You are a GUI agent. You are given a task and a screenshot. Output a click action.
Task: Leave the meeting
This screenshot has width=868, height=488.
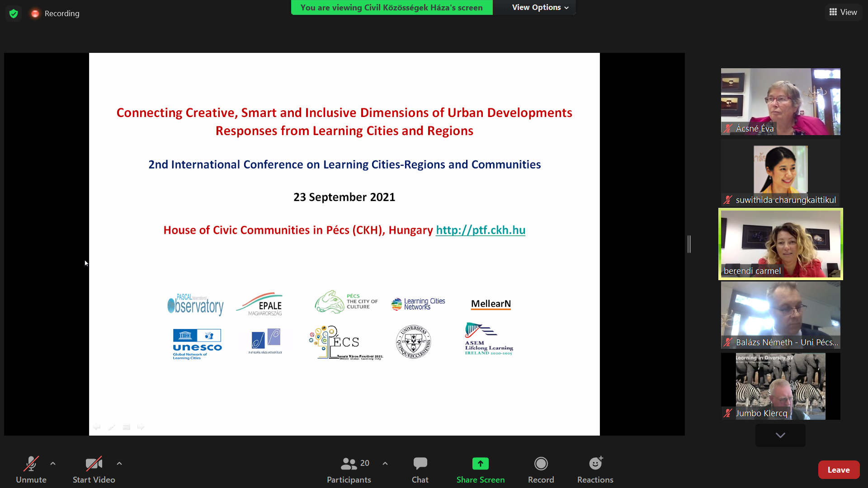pos(838,470)
